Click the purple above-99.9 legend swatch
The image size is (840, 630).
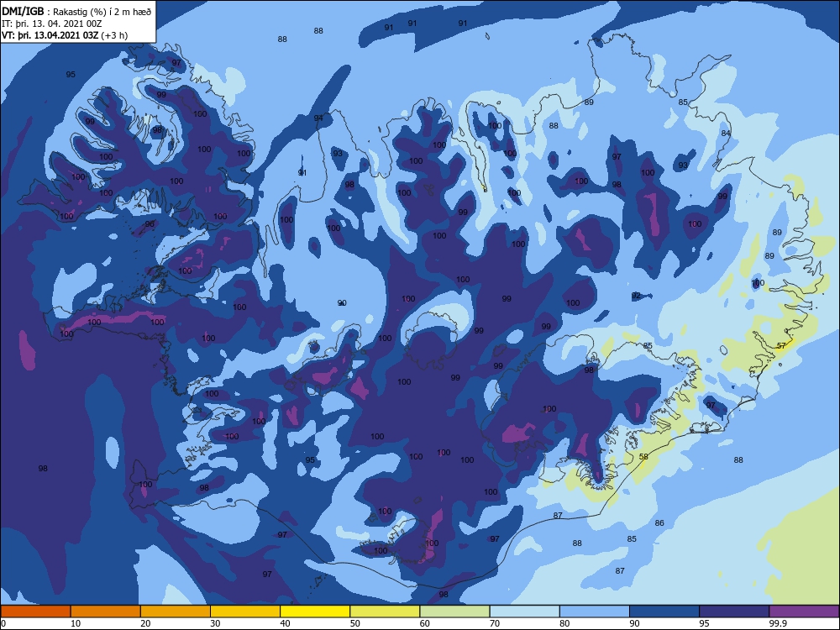(x=804, y=612)
